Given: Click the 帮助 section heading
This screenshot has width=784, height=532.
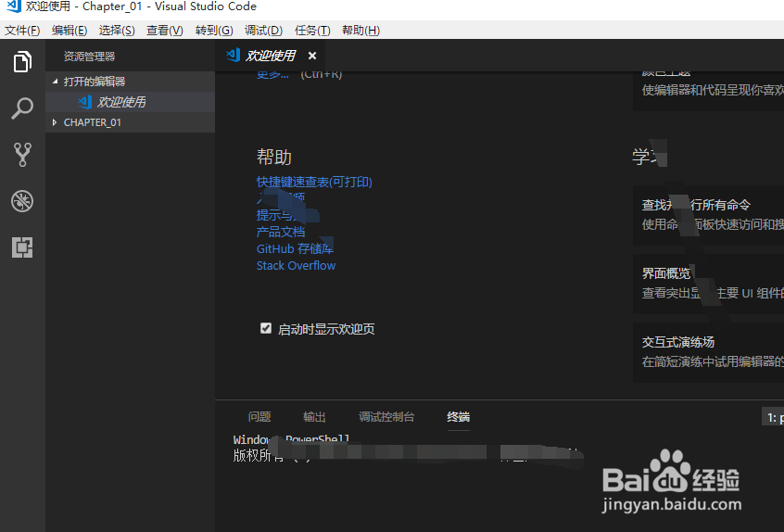Looking at the screenshot, I should click(x=274, y=157).
